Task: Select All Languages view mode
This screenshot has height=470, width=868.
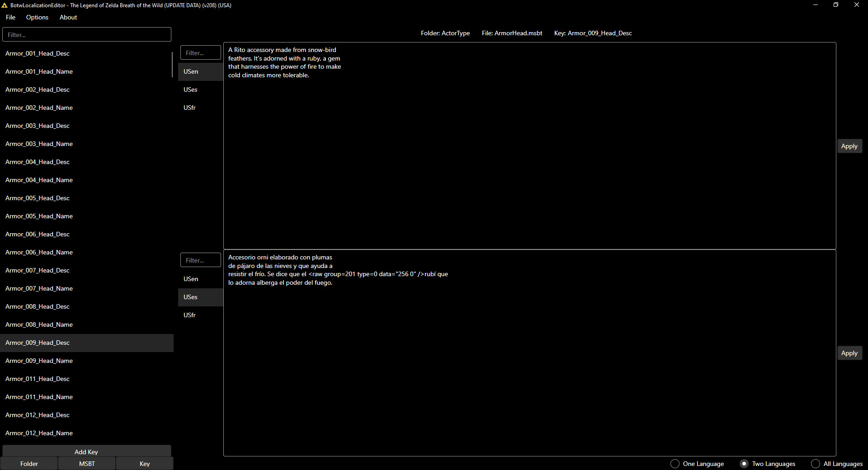Action: [x=837, y=464]
